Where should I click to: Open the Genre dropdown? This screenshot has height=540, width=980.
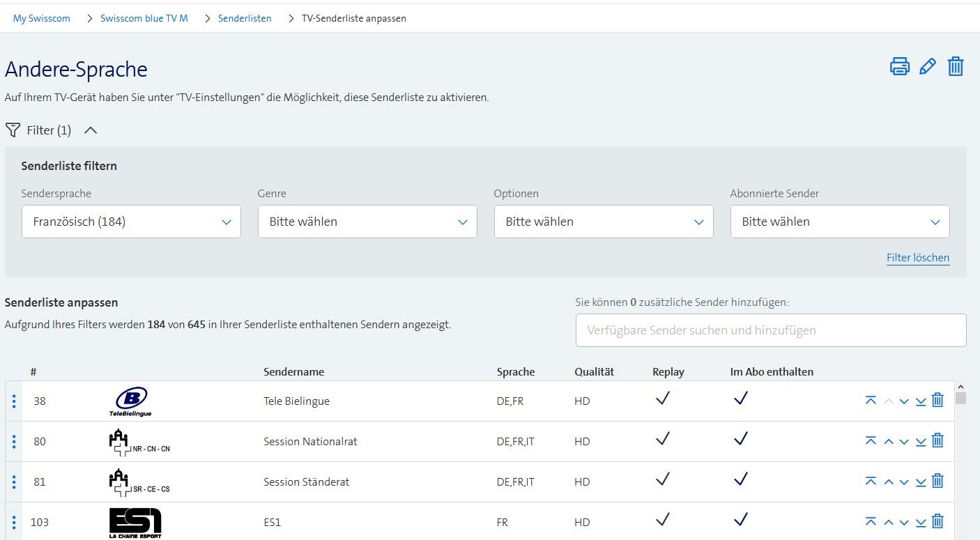coord(367,222)
